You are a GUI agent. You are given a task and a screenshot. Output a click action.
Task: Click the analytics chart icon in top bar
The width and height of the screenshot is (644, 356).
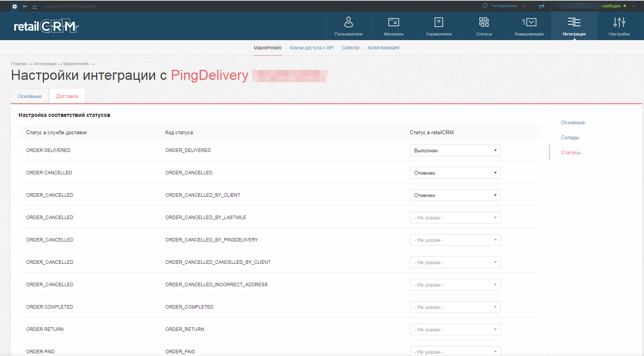tap(35, 7)
